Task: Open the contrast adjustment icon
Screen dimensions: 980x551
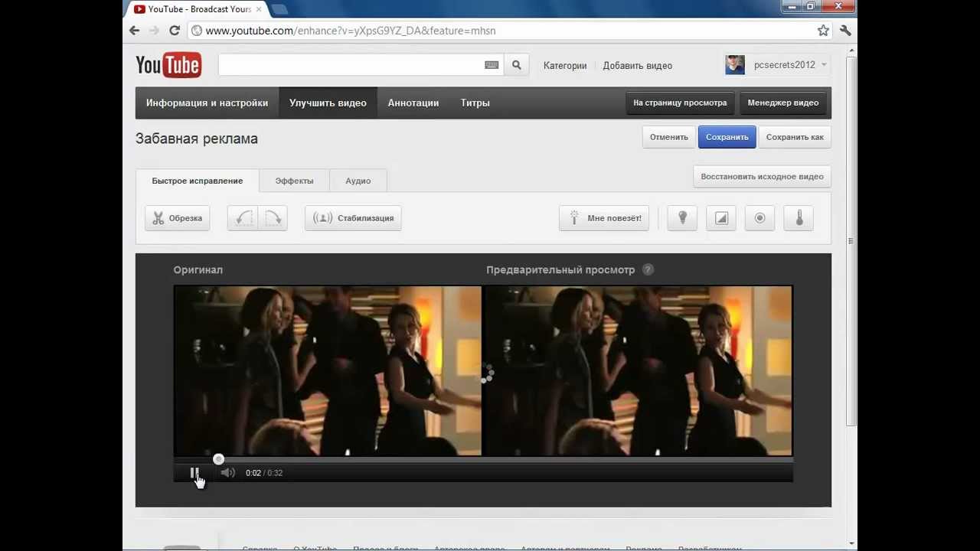Action: 721,218
